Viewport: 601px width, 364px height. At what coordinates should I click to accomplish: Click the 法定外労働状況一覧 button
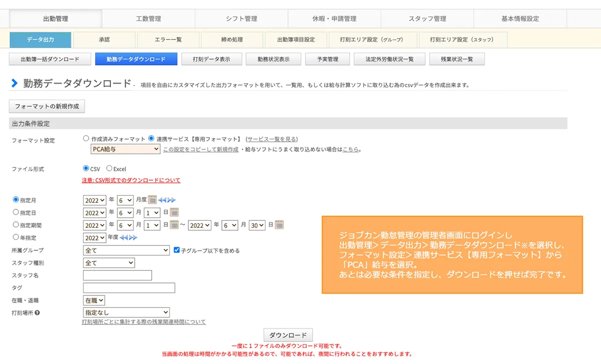pyautogui.click(x=389, y=59)
